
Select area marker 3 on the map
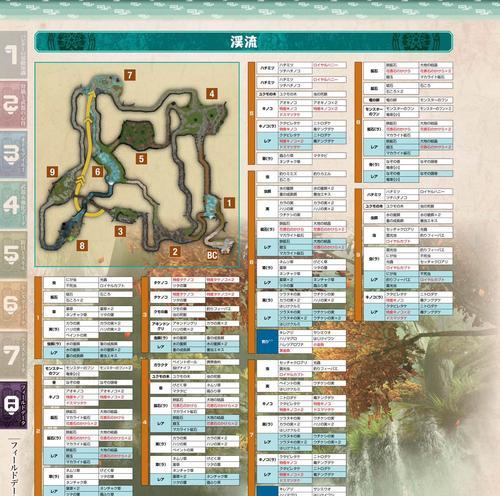pos(120,231)
